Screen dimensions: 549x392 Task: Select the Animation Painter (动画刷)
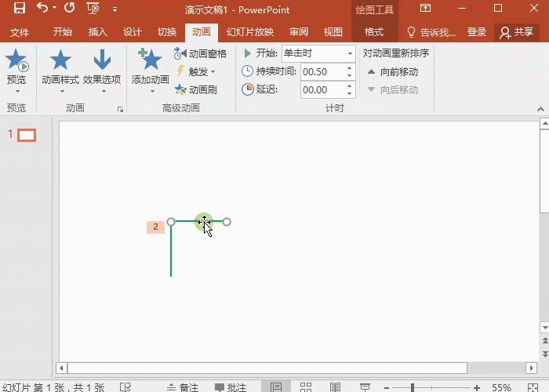coord(196,90)
